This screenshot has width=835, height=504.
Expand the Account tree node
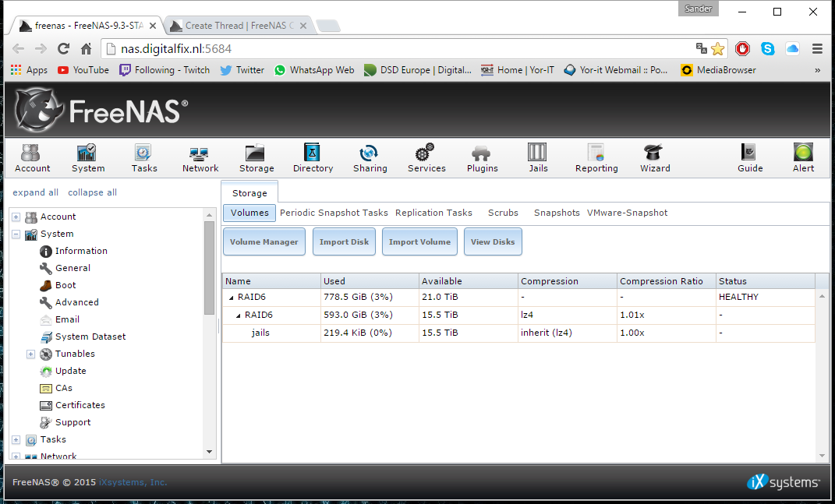click(x=16, y=217)
